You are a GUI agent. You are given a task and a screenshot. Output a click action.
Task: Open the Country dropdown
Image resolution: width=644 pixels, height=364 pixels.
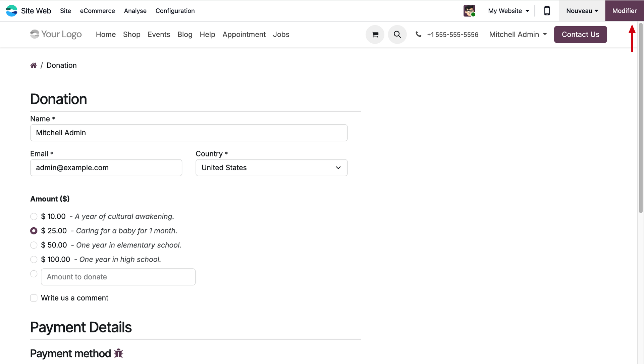(x=271, y=168)
